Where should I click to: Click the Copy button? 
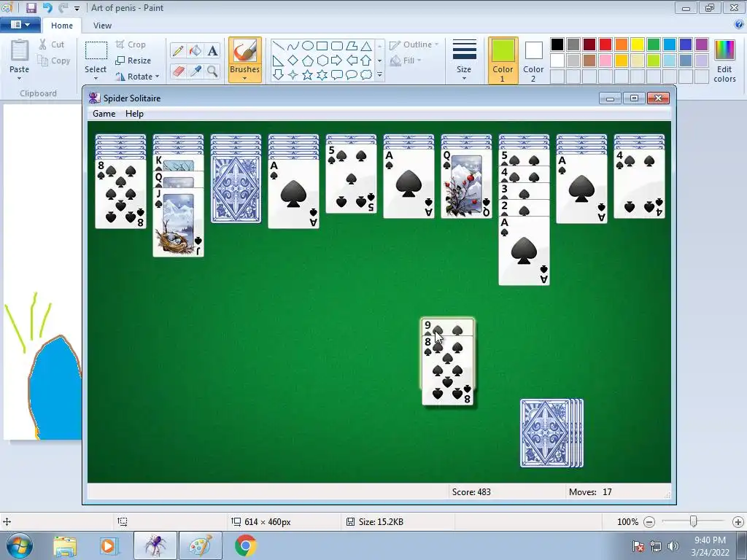(54, 61)
